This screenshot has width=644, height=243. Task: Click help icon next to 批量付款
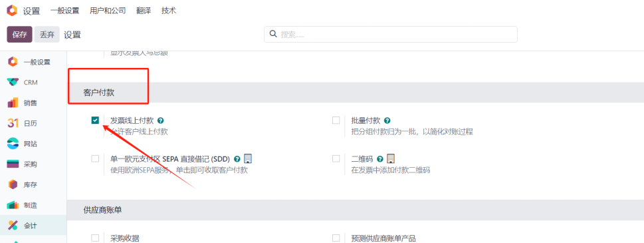click(x=387, y=121)
